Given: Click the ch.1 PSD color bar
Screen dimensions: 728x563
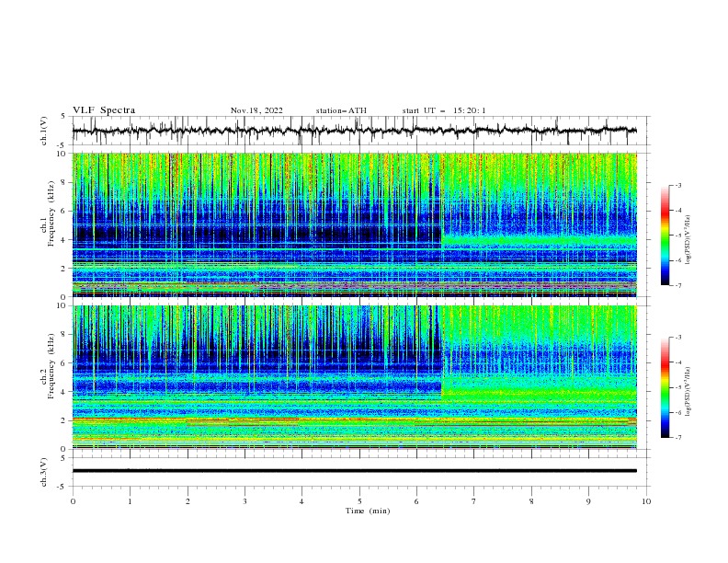Looking at the screenshot, I should (665, 236).
